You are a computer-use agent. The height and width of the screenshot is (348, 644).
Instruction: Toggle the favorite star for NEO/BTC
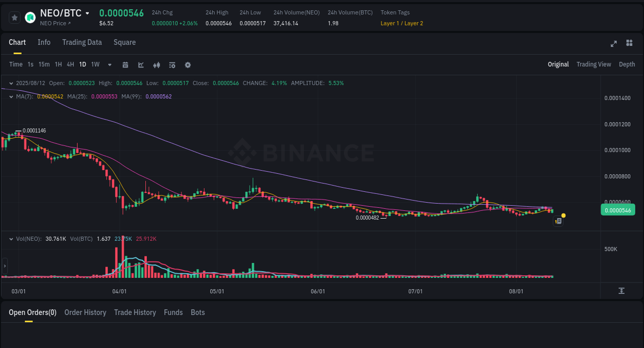(x=14, y=17)
